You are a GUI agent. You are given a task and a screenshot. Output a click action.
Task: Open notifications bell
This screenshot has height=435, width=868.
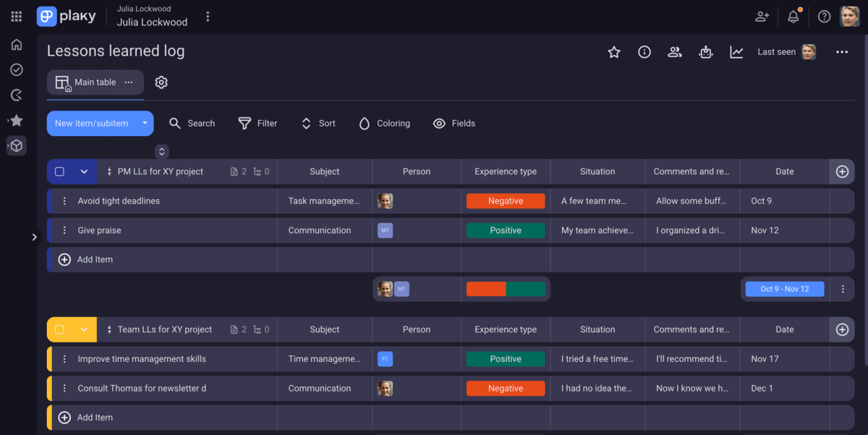click(793, 17)
